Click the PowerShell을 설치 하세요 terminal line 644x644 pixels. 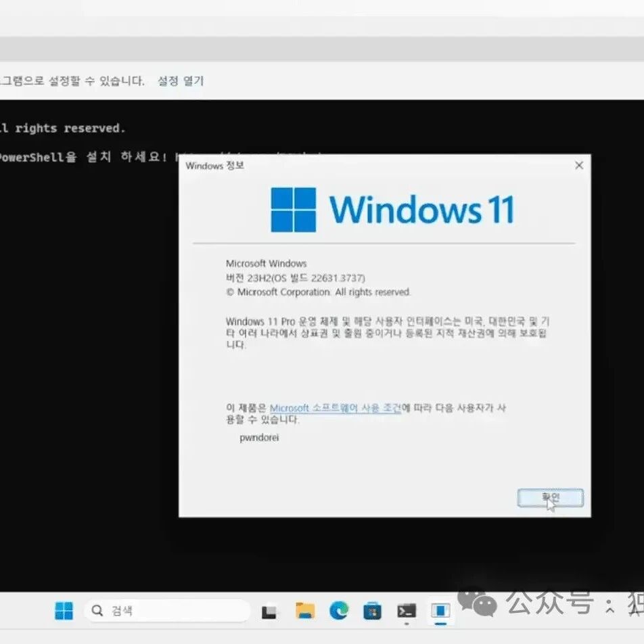pos(83,157)
